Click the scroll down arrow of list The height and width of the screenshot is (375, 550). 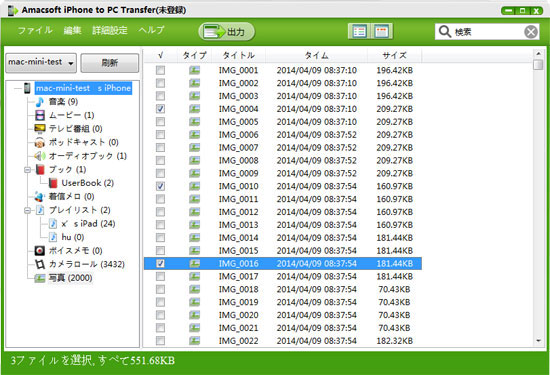[x=538, y=341]
